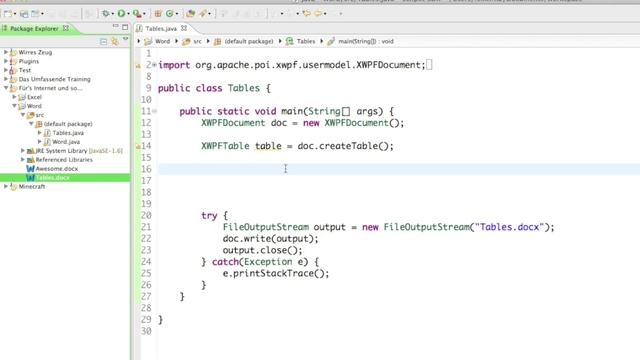640x360 pixels.
Task: Collapse the Word project node
Action: tap(14, 106)
